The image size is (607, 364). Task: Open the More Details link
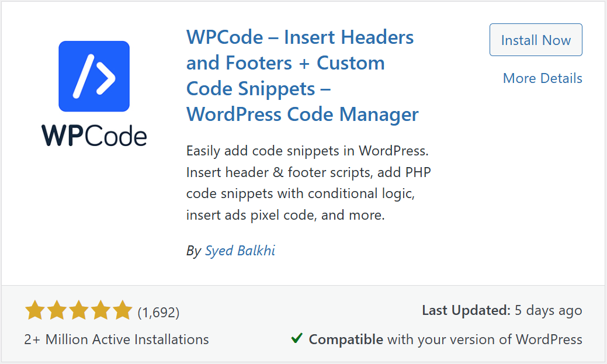pyautogui.click(x=542, y=78)
